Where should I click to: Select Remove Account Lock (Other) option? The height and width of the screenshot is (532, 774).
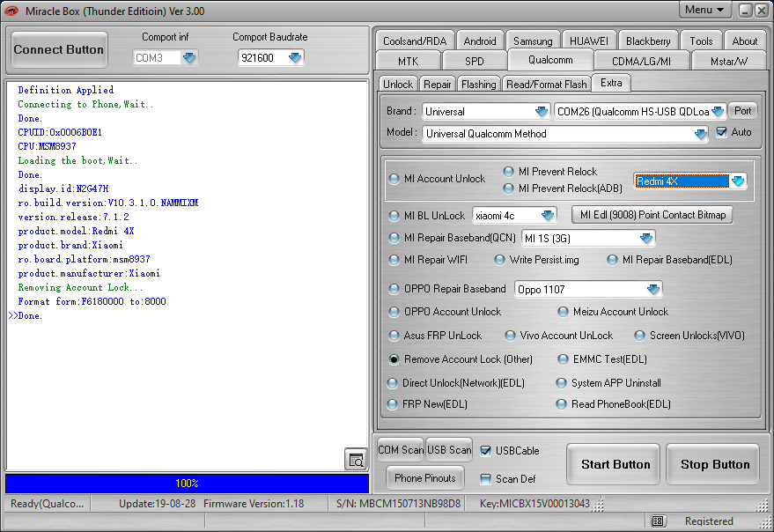click(x=394, y=359)
